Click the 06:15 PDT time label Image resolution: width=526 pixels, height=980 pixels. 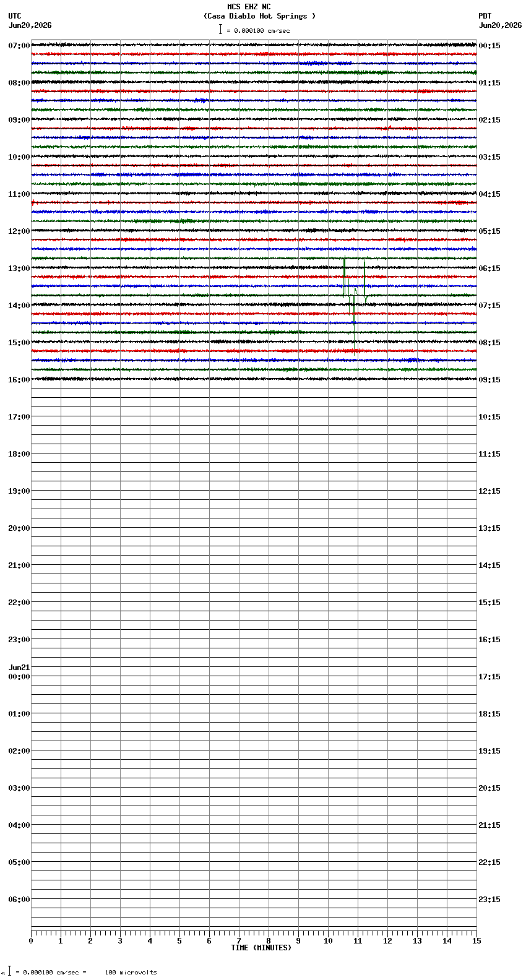(489, 269)
